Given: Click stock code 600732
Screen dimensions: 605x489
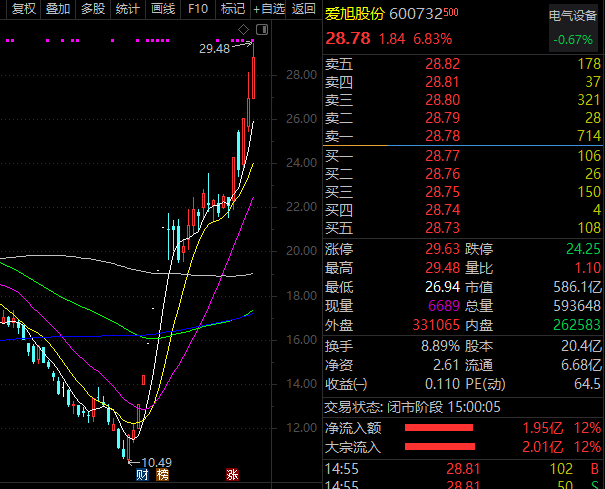Looking at the screenshot, I should [416, 14].
